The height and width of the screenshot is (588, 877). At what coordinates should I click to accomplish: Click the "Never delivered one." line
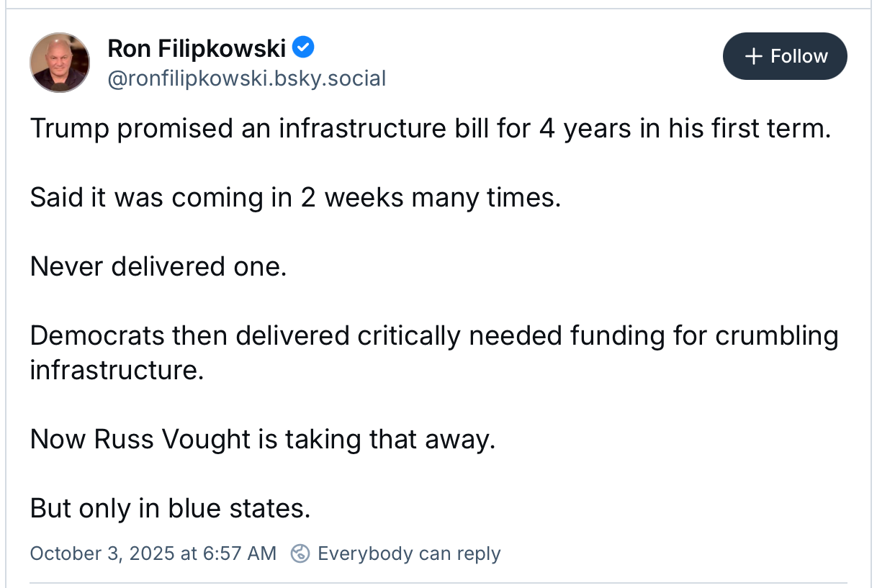[x=158, y=266]
